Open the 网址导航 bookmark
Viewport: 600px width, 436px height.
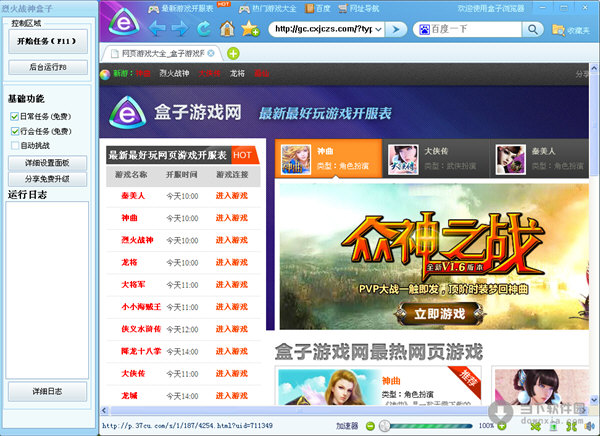(x=359, y=8)
